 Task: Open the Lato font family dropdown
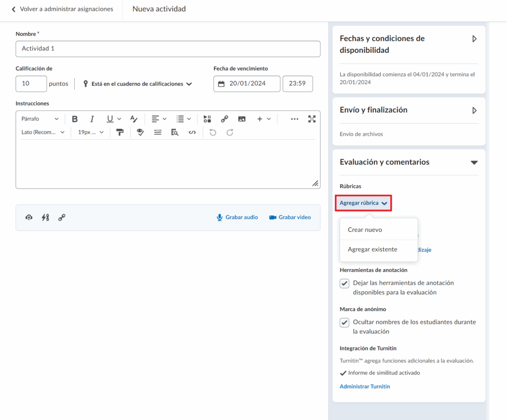43,132
